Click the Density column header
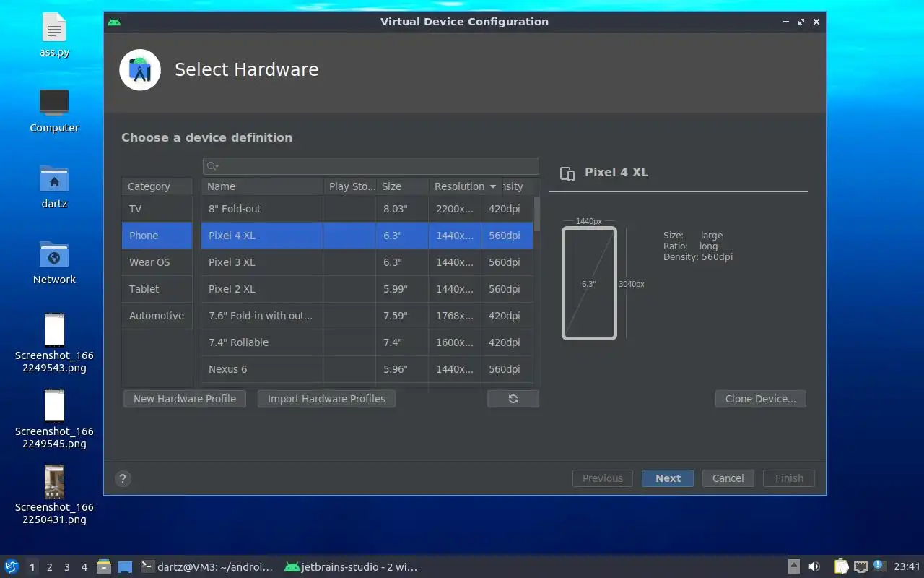The height and width of the screenshot is (578, 924). point(518,186)
